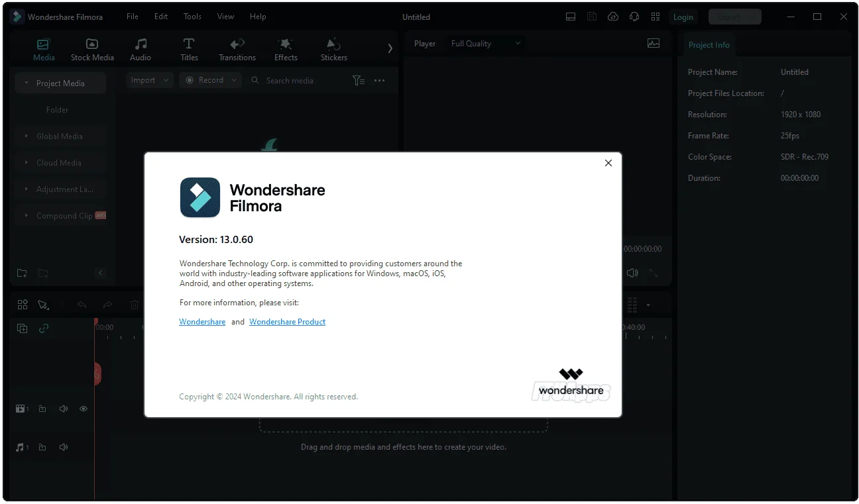Open the timeline layout grid tool
This screenshot has width=859, height=504.
point(23,305)
